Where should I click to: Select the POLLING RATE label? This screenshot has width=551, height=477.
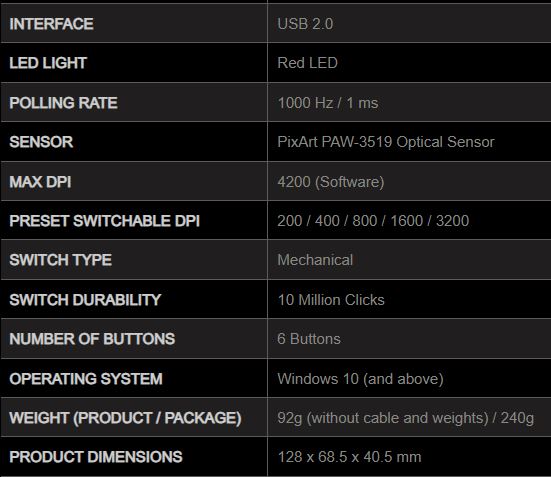coord(64,103)
